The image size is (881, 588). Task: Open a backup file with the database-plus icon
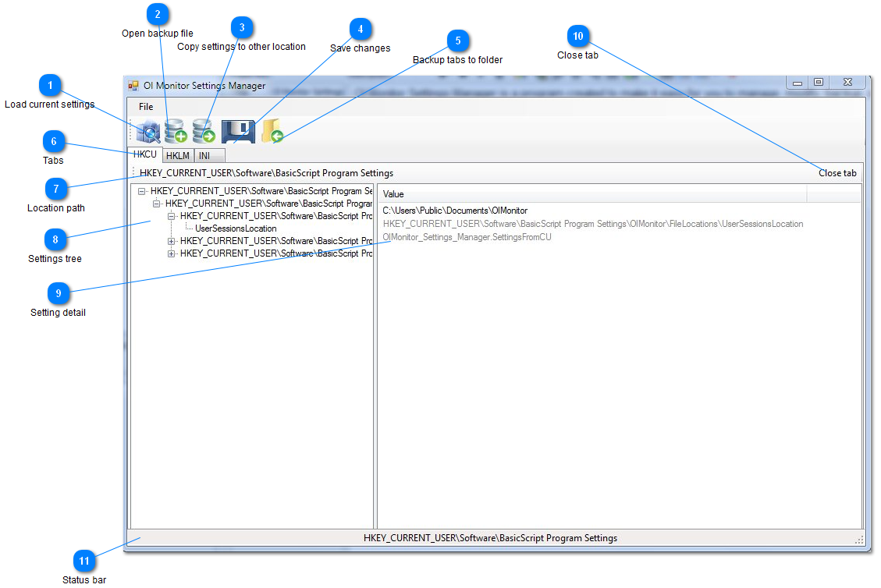coord(176,131)
